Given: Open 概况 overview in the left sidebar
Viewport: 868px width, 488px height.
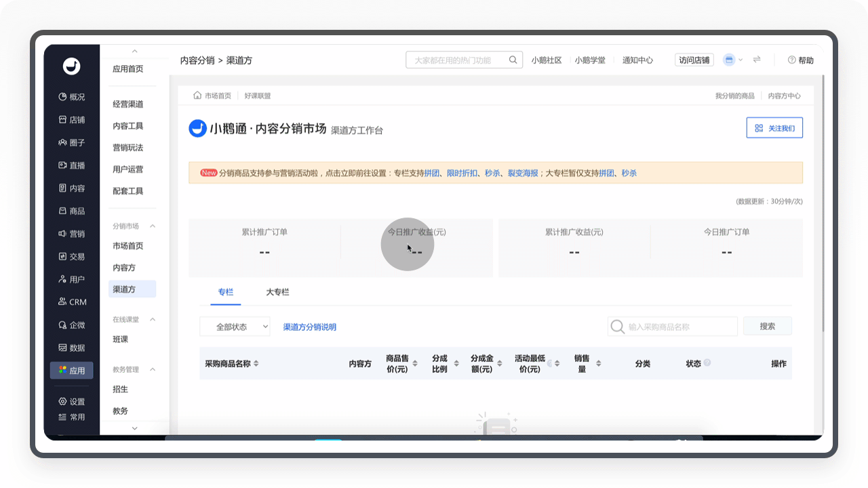Looking at the screenshot, I should [71, 97].
